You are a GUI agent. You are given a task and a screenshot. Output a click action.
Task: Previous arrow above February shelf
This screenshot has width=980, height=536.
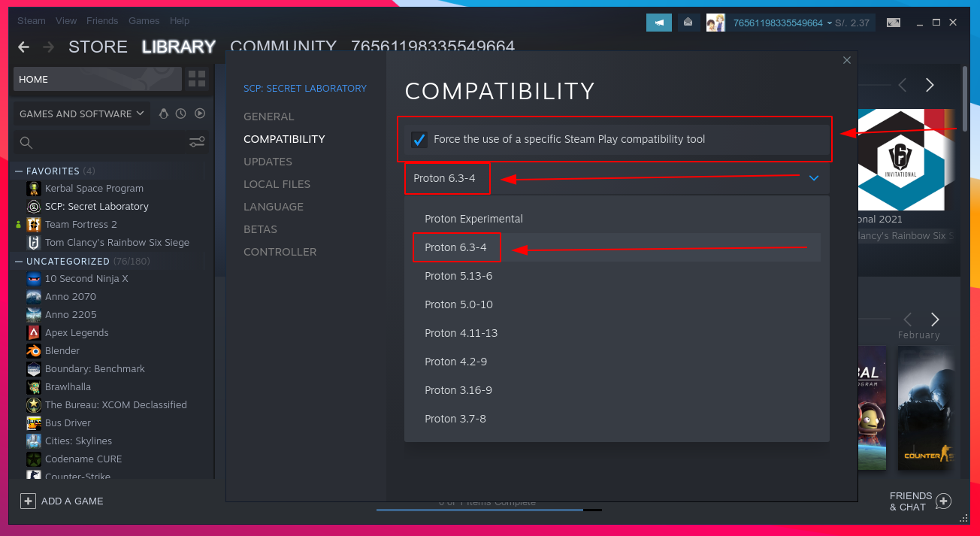[908, 319]
